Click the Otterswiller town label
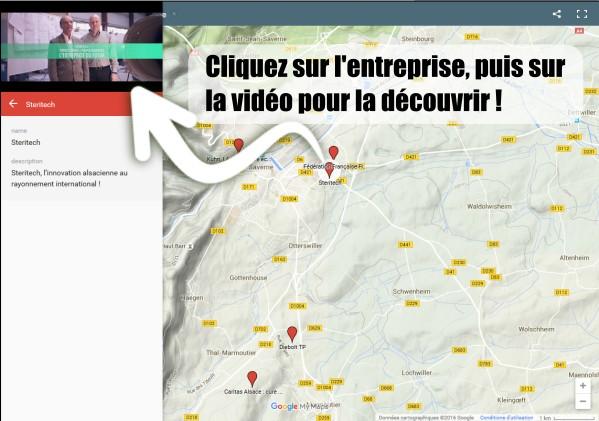Screen dimensions: 599x421 coord(305,246)
